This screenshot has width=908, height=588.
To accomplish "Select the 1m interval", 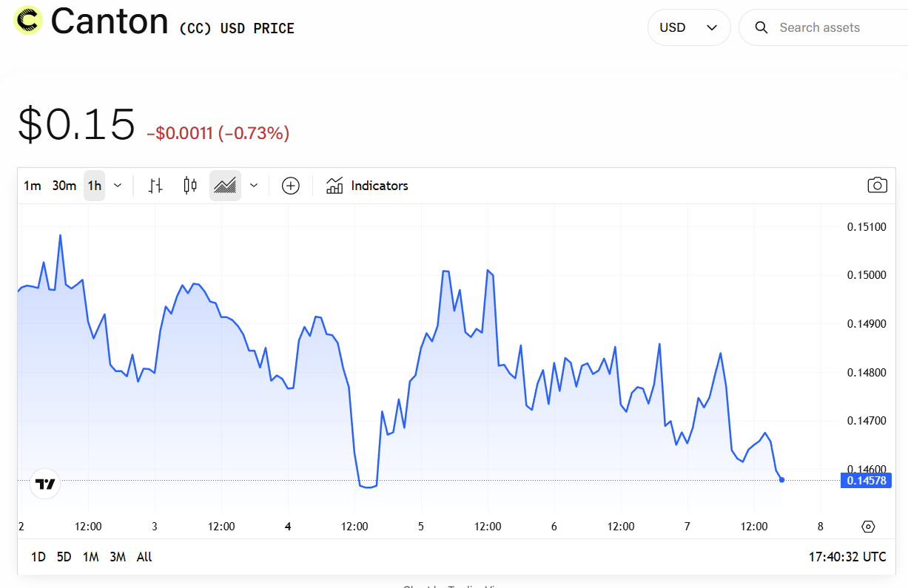I will (x=32, y=186).
